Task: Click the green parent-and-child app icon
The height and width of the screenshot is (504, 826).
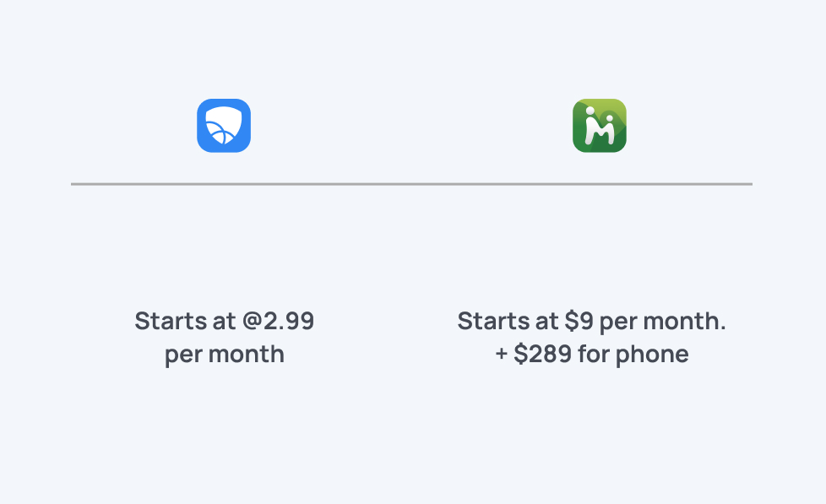Action: pyautogui.click(x=599, y=126)
